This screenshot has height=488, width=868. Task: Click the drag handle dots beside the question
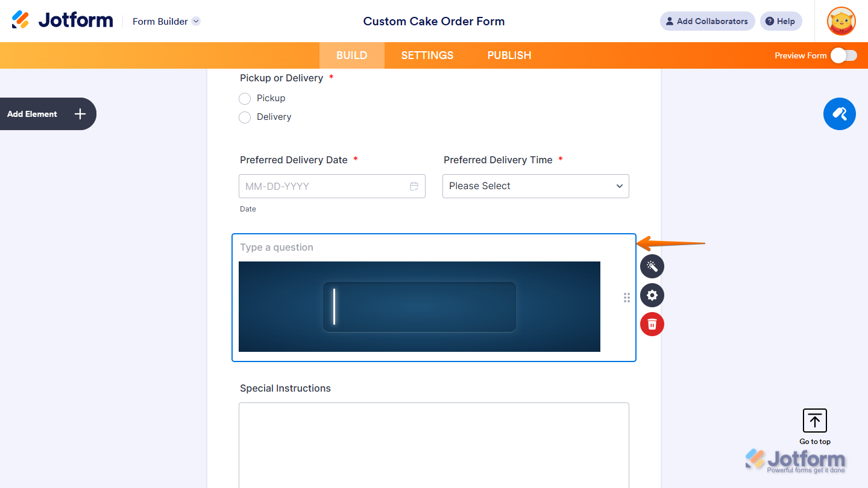click(627, 298)
